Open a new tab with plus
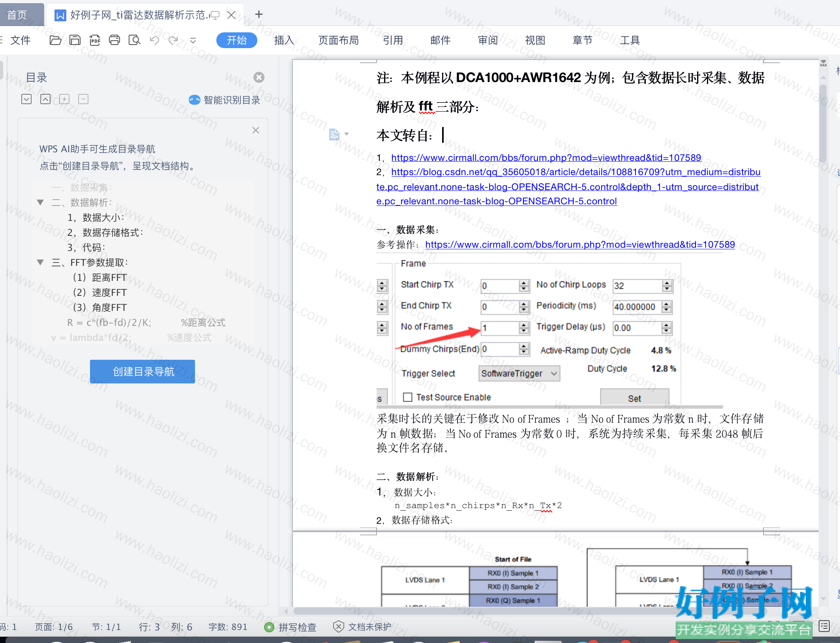840x643 pixels. (259, 15)
